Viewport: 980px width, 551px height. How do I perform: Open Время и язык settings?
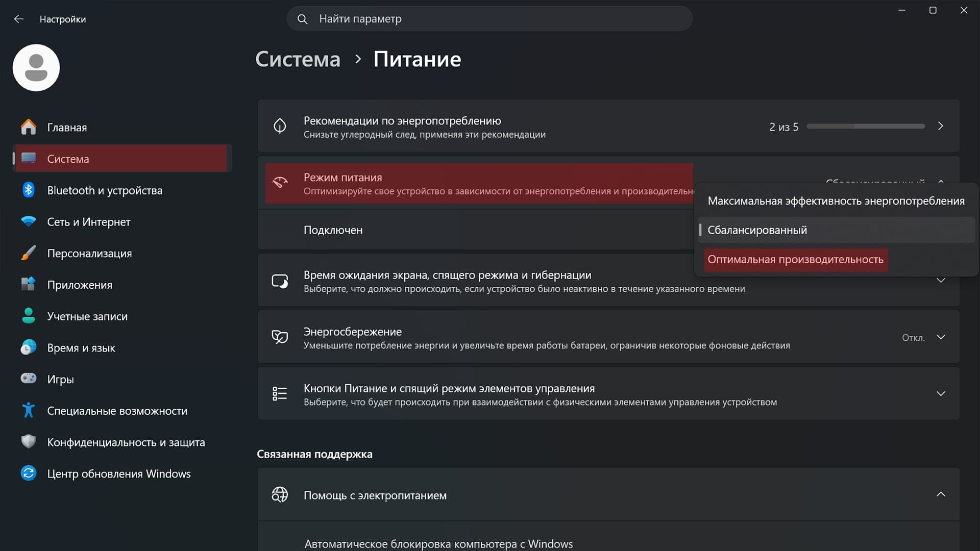tap(122, 348)
